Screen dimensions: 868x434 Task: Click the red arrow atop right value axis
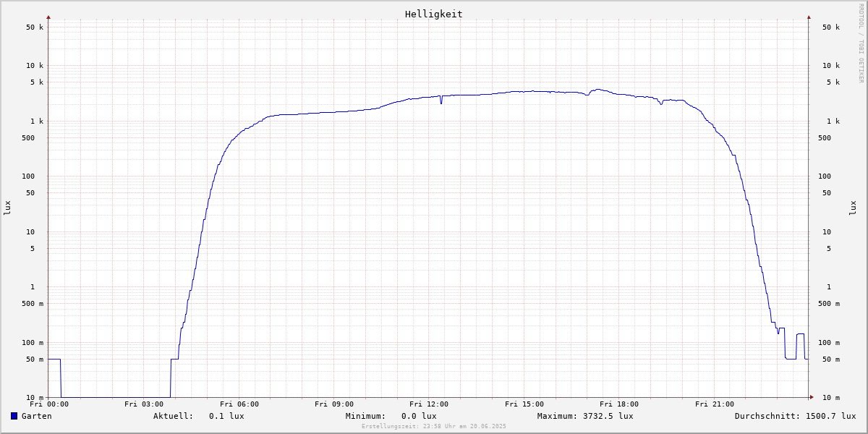(809, 17)
